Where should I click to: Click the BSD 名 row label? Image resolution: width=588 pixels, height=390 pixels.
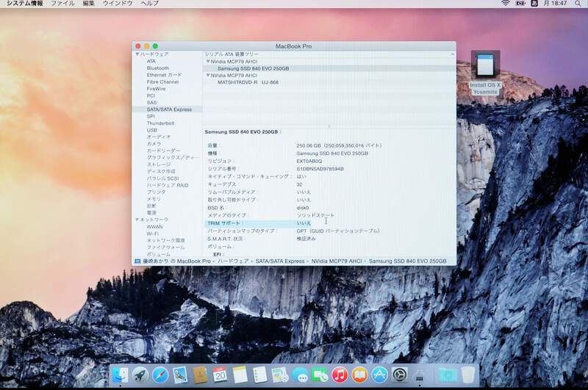[x=216, y=208]
